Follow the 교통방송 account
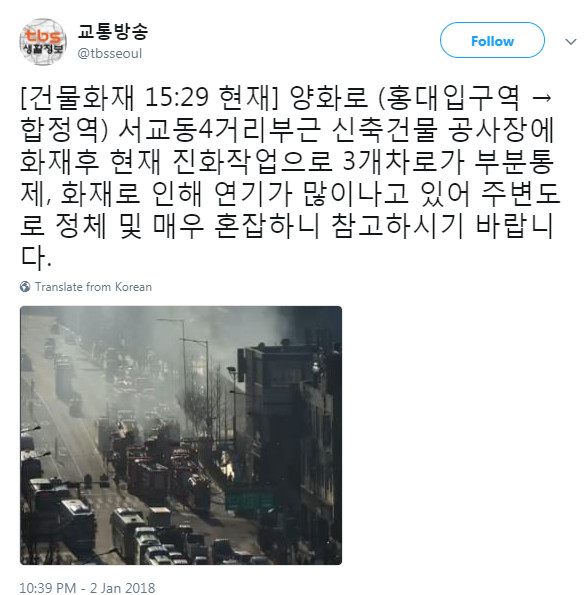The image size is (588, 595). [492, 40]
